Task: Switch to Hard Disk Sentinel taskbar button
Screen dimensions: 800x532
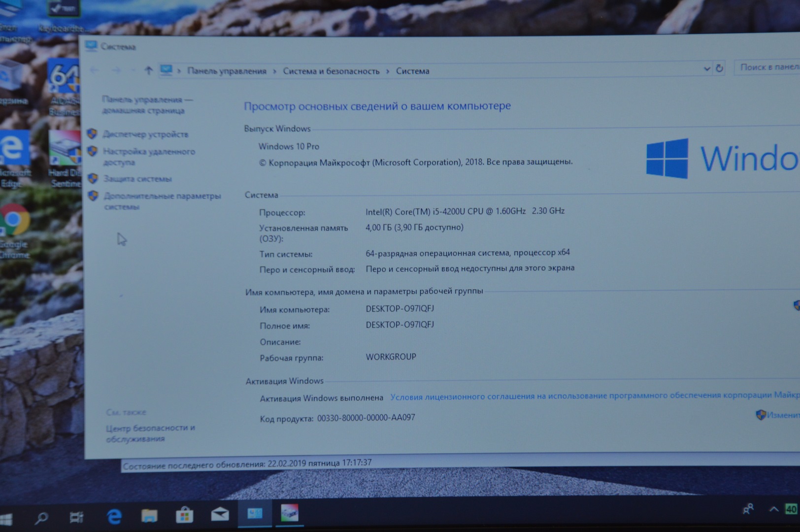Action: click(x=290, y=513)
